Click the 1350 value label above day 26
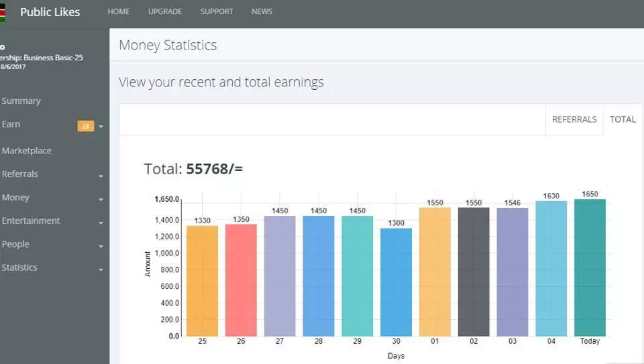 click(x=241, y=220)
